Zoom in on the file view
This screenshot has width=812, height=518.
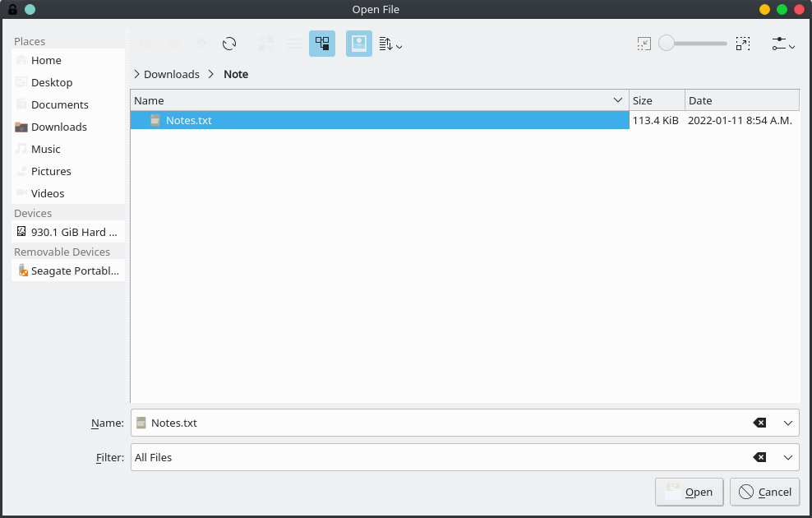(743, 44)
